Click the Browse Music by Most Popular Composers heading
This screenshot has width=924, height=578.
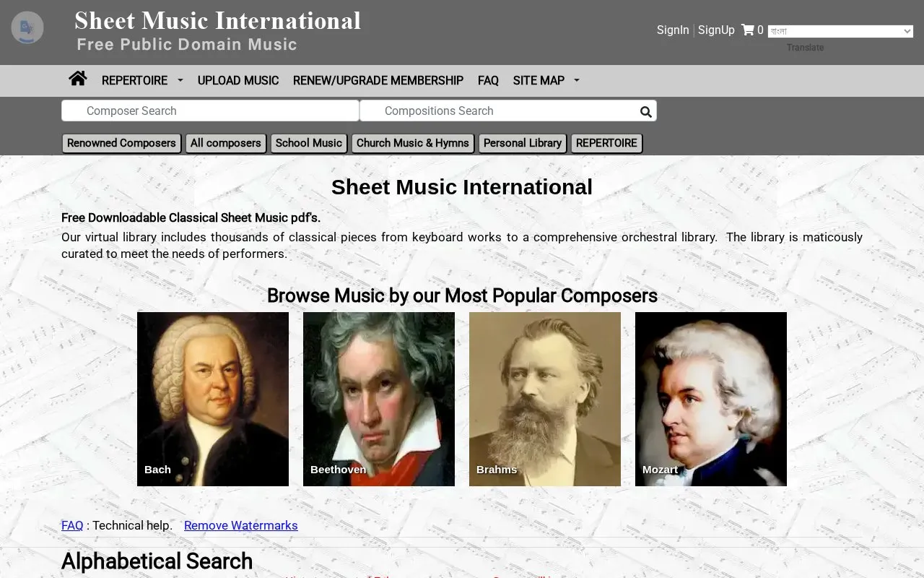click(x=462, y=296)
